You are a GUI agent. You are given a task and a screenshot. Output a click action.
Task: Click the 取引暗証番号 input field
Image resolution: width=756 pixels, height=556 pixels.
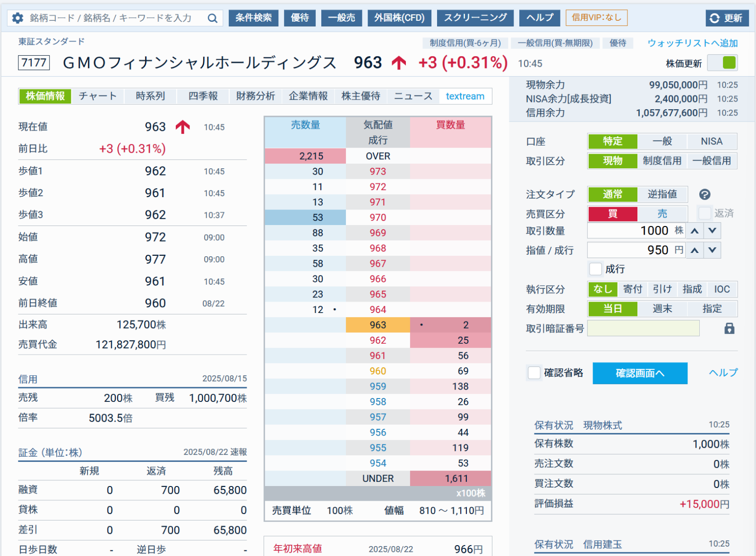pos(643,328)
